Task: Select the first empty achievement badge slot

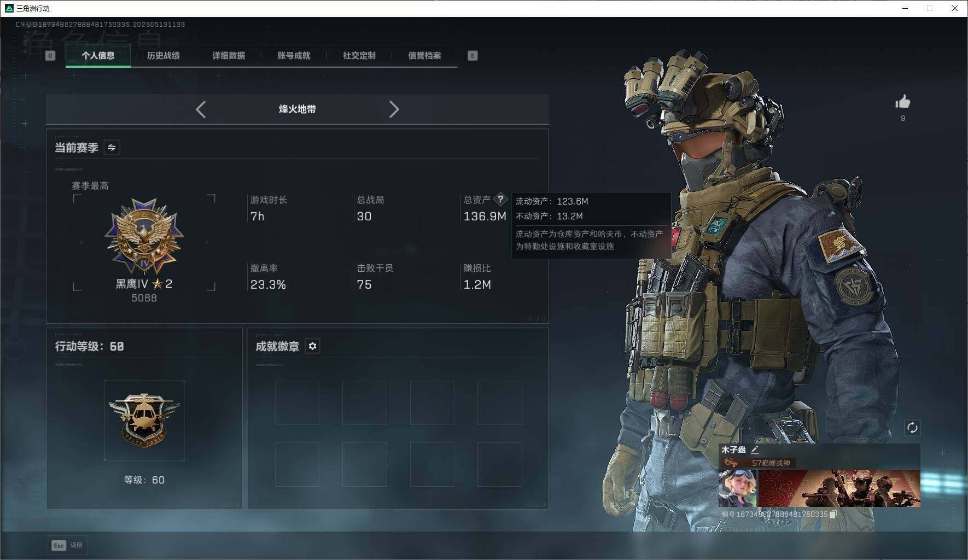Action: click(297, 403)
